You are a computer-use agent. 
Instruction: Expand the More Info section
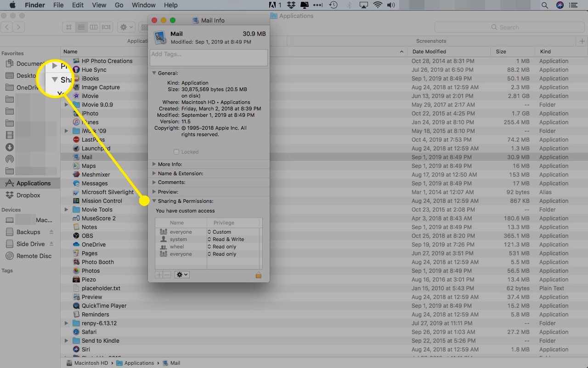click(x=154, y=164)
